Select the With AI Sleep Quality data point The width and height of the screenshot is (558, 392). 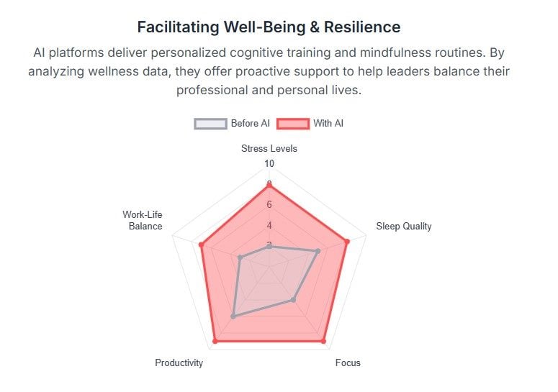click(347, 242)
